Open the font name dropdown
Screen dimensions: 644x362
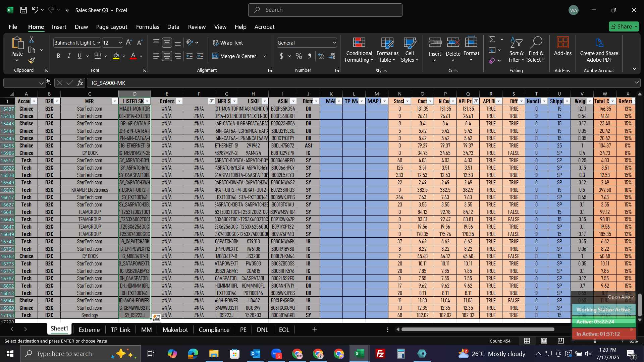tap(99, 43)
